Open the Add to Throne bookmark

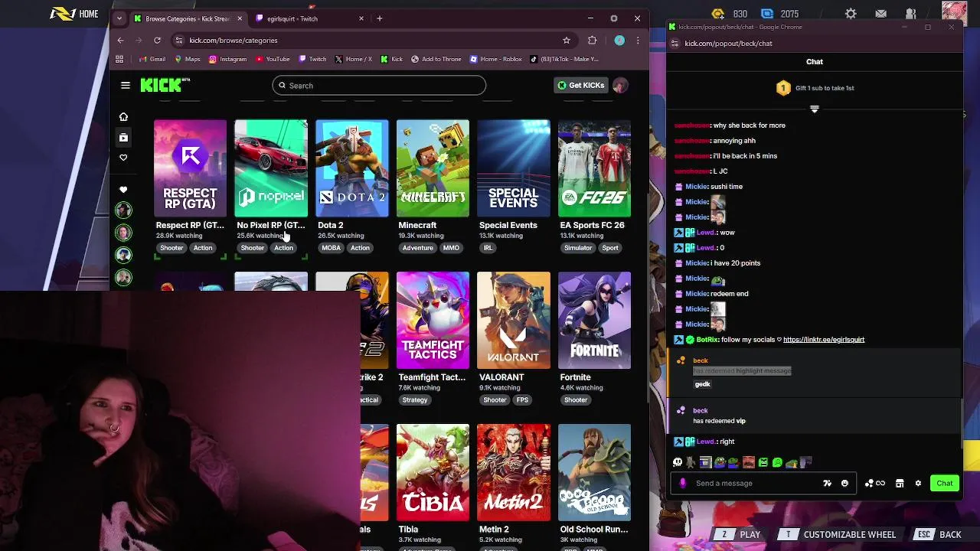(436, 59)
